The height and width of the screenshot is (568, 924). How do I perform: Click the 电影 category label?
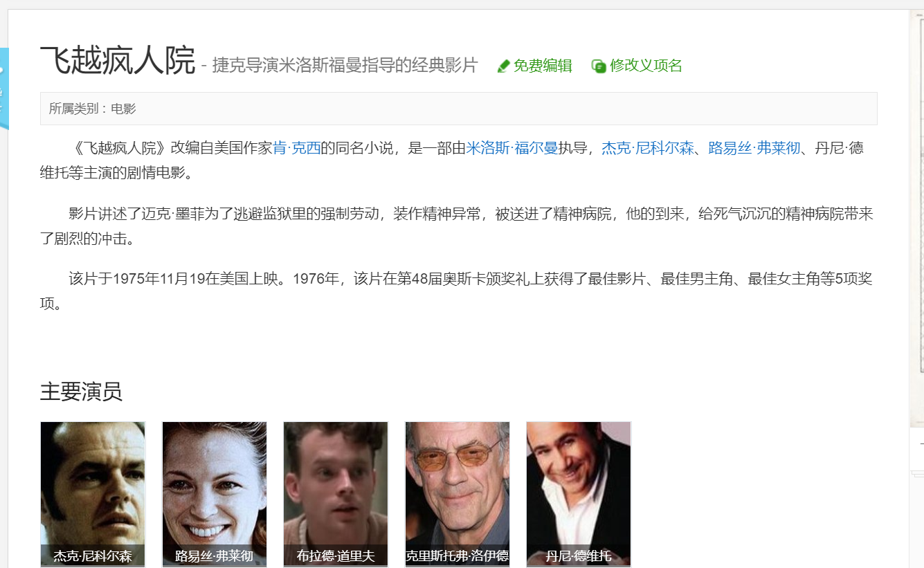[124, 109]
